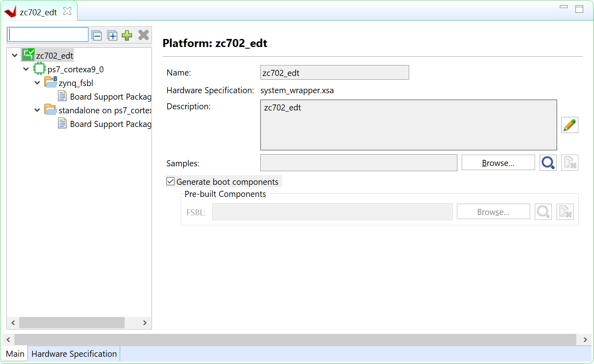Collapse the zynq_fsbl folder node
594x364 pixels.
tap(37, 83)
